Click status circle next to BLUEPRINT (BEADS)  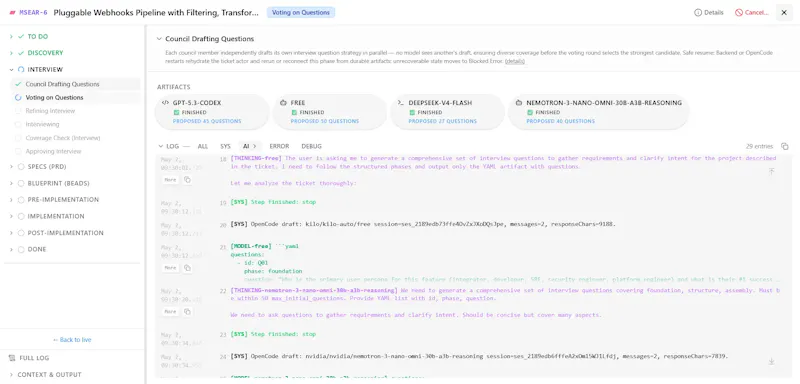coord(21,183)
